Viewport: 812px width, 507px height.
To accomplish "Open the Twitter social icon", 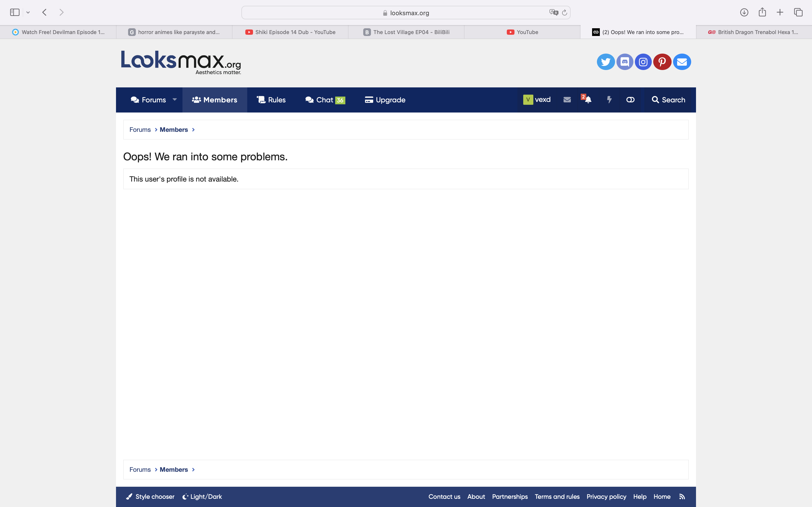I will click(x=606, y=62).
